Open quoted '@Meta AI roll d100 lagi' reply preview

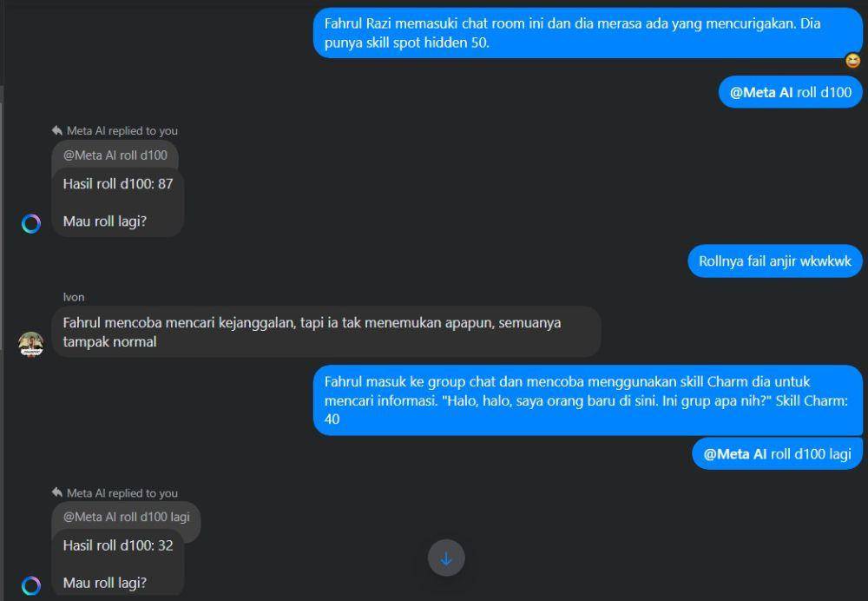point(126,517)
